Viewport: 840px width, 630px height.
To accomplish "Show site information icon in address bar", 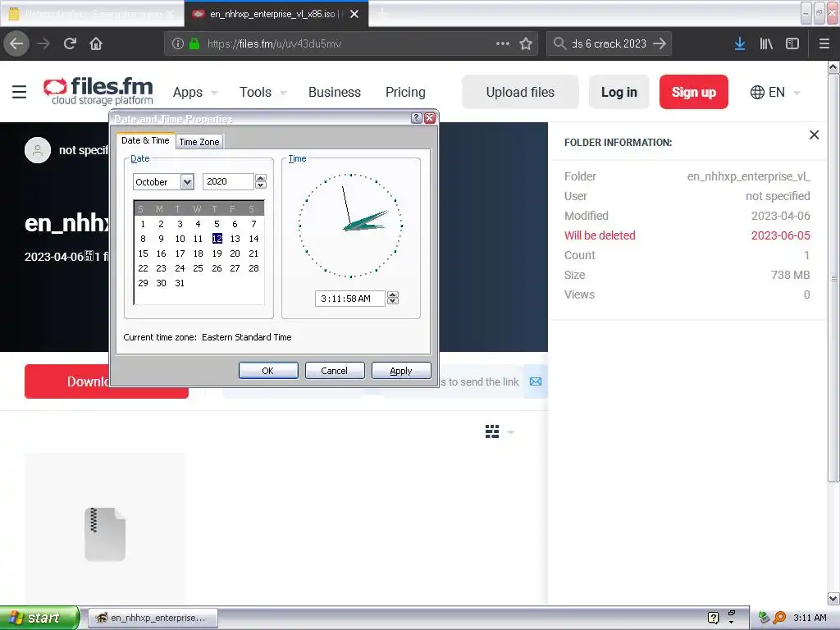I will pos(178,44).
